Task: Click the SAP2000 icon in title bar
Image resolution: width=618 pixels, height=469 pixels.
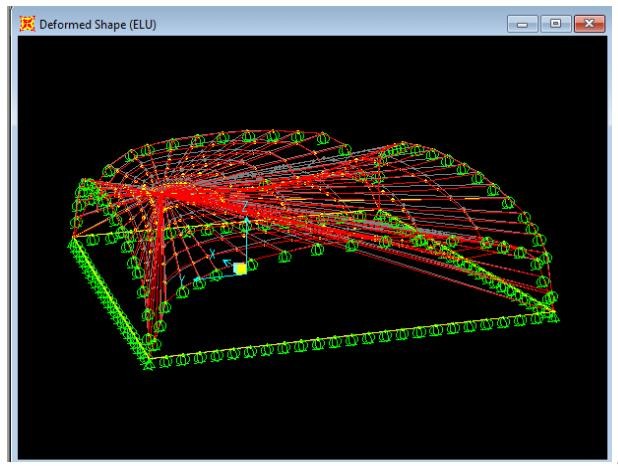Action: click(x=25, y=23)
